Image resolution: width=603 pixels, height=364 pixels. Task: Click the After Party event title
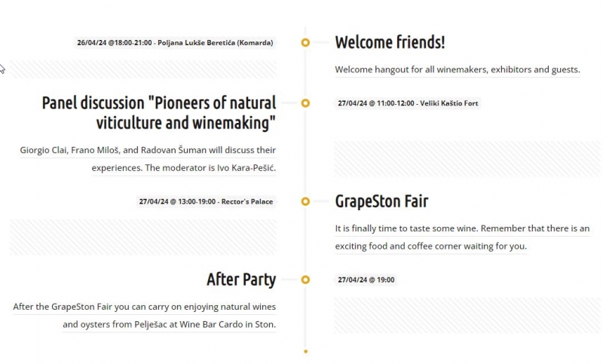(x=241, y=280)
